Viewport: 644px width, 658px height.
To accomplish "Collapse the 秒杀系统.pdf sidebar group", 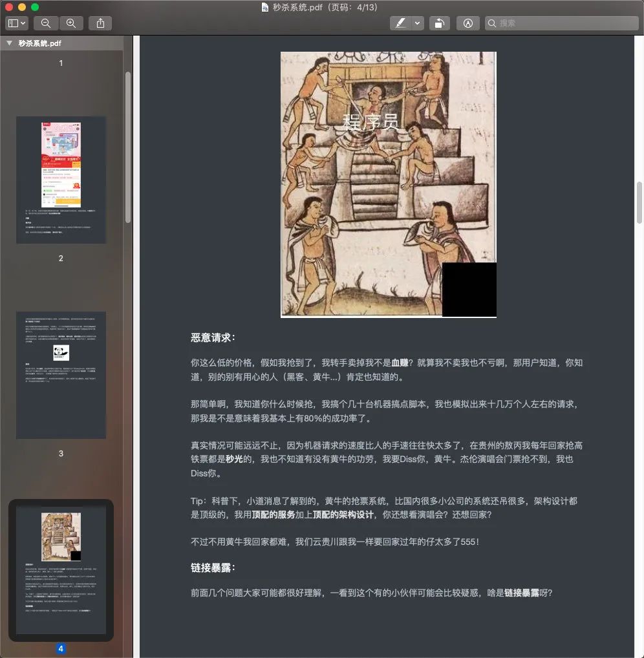I will 9,43.
